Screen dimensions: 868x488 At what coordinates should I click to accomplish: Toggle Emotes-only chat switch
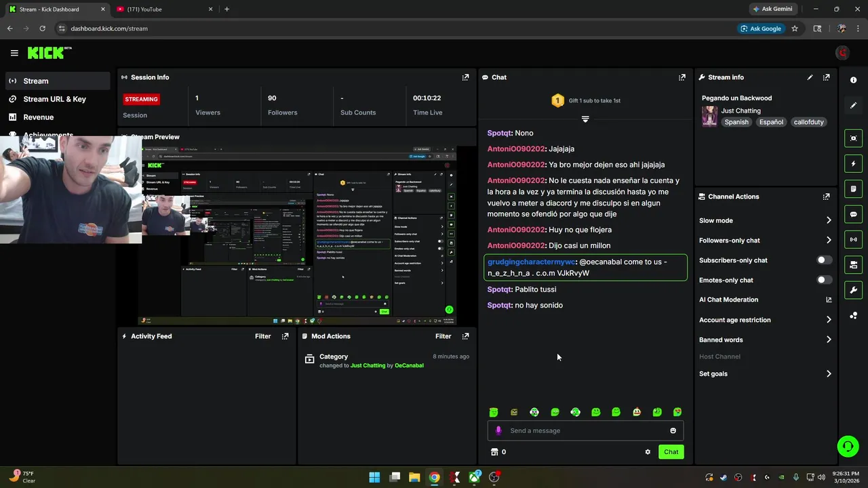[824, 280]
